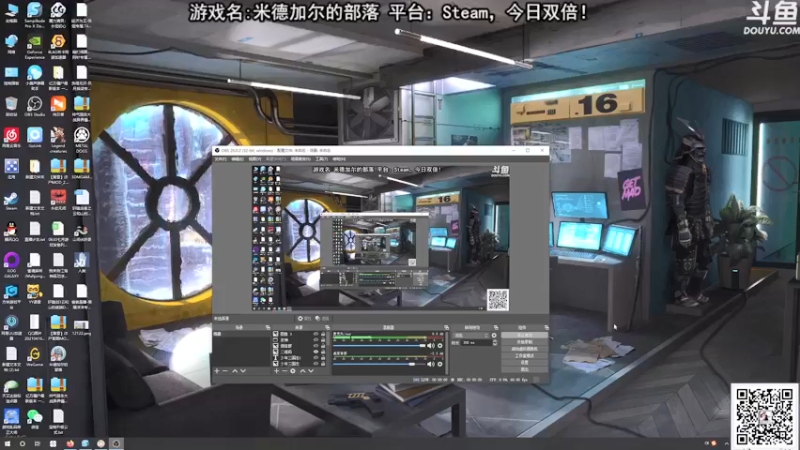Open Task View on the taskbar

coord(37,444)
